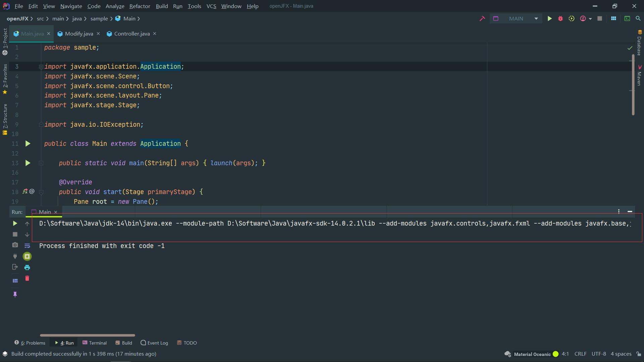Open the Refactor menu

tap(140, 6)
